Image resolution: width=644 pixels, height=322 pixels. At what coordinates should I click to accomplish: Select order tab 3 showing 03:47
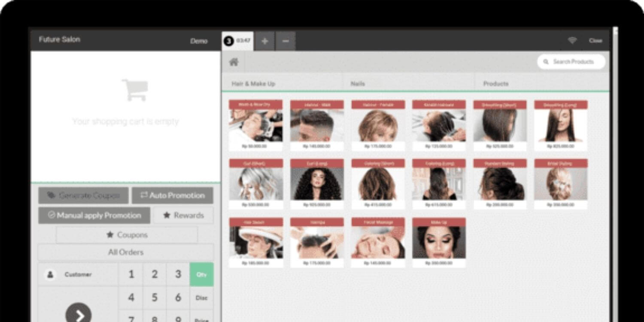(237, 41)
